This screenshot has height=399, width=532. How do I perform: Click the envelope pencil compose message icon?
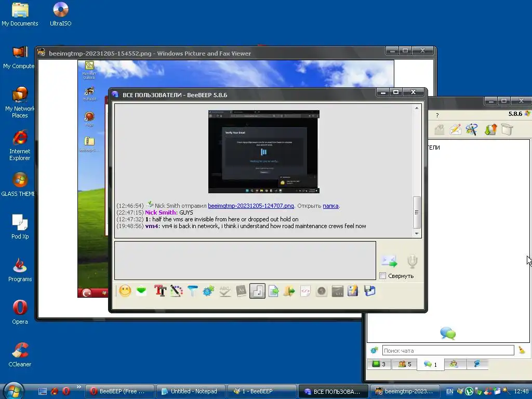coord(455,129)
